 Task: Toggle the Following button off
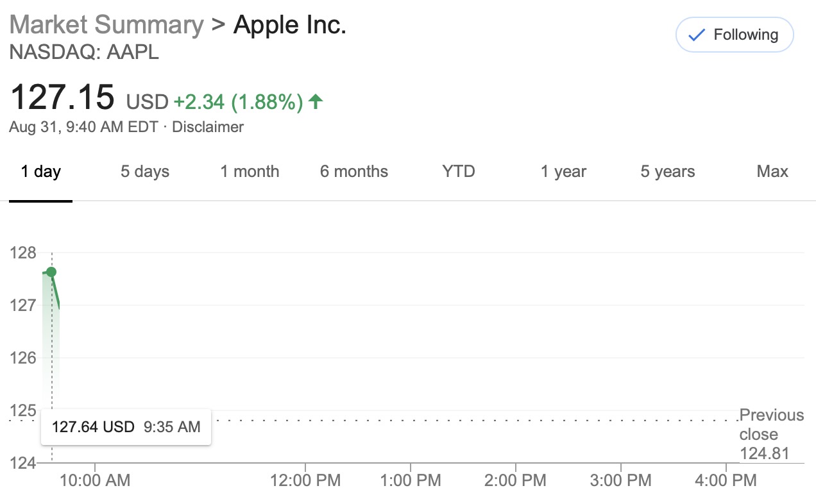[735, 35]
